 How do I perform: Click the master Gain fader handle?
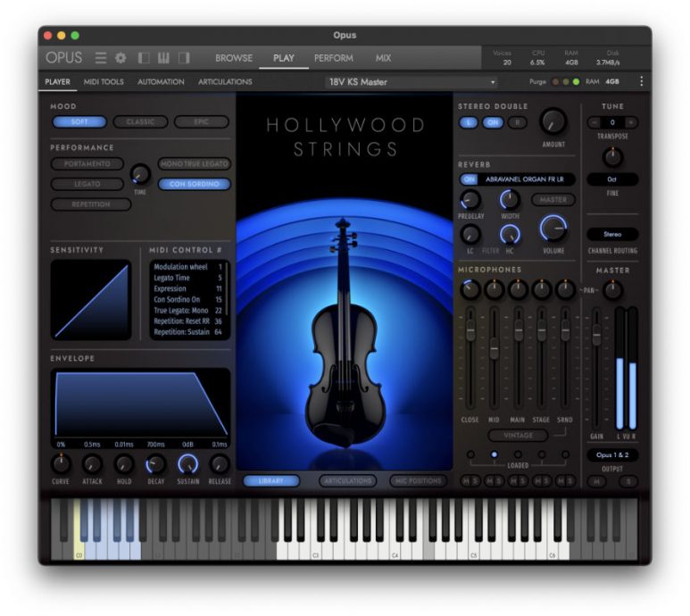point(596,335)
